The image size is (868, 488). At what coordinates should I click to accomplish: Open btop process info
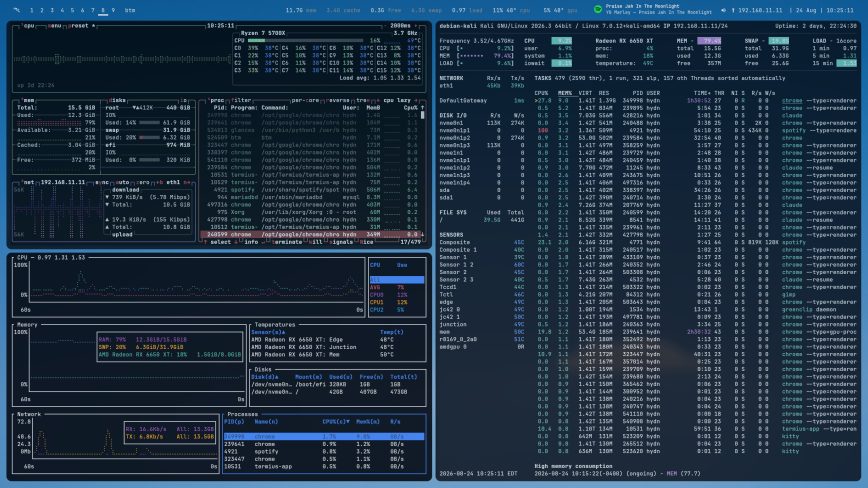251,242
